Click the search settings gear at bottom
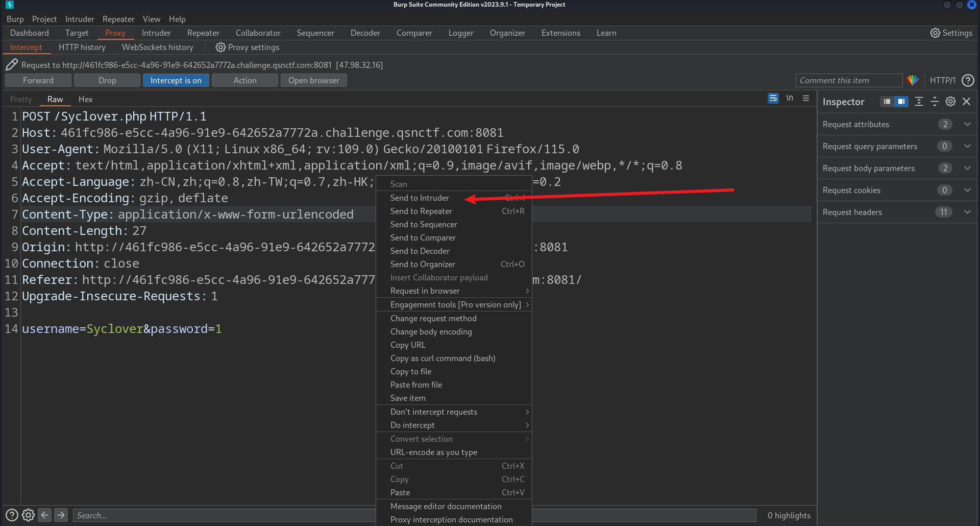The image size is (980, 526). [29, 515]
